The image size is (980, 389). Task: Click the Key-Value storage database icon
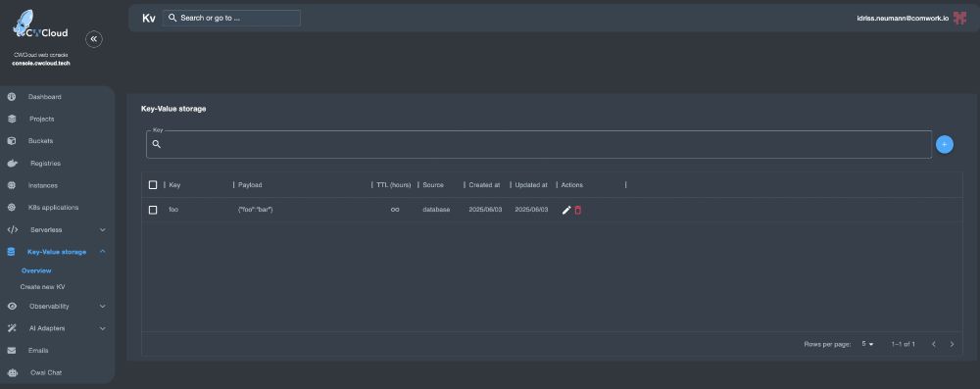tap(11, 252)
